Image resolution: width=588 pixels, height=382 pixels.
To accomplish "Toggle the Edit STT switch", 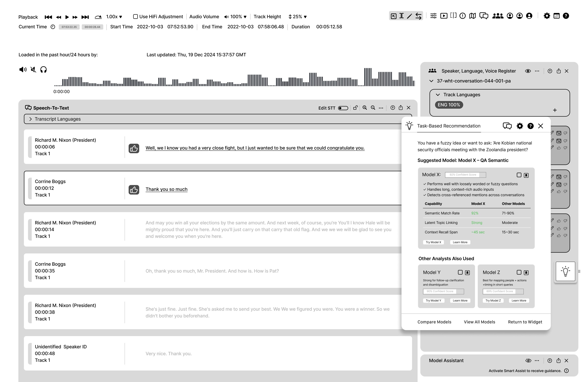I will click(x=343, y=108).
